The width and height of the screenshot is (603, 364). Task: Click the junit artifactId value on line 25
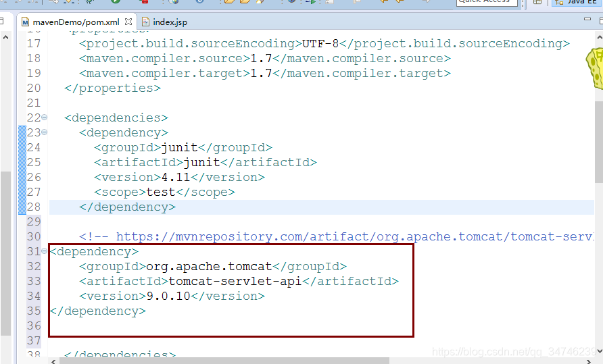(x=201, y=162)
